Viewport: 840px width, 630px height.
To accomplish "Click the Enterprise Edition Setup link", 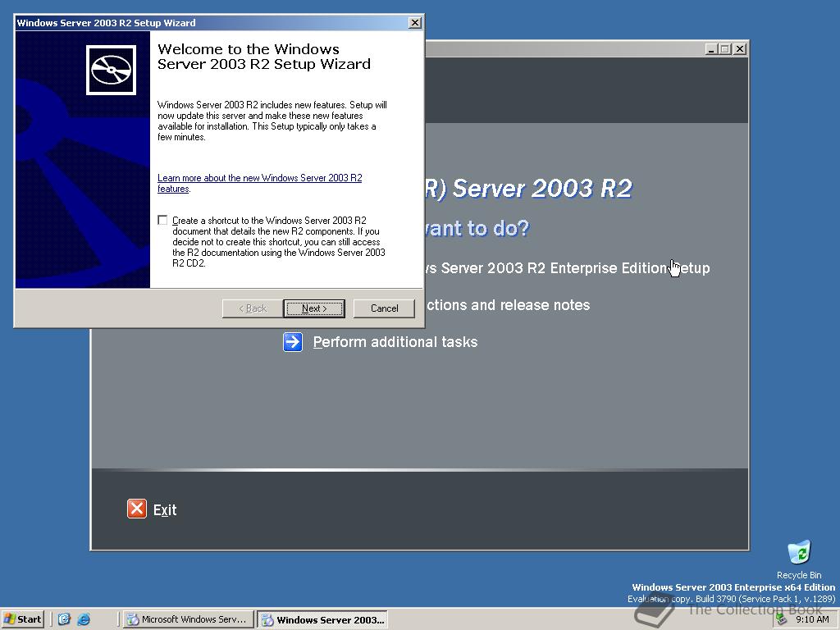I will pos(568,268).
